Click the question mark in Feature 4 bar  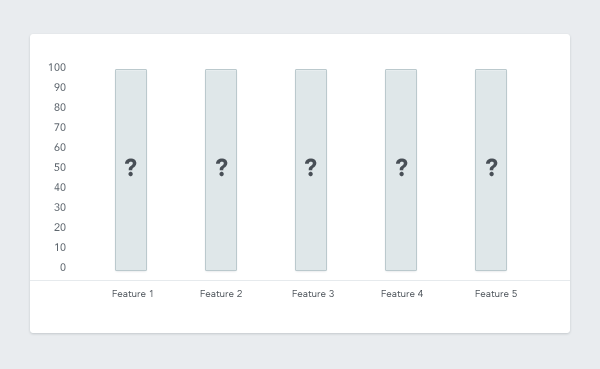[x=401, y=168]
